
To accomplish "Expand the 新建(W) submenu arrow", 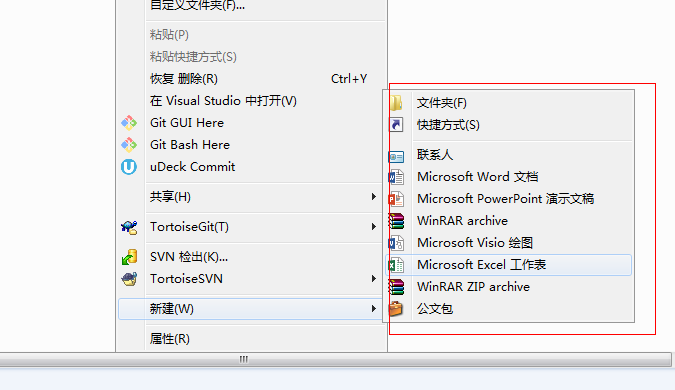I will (374, 309).
